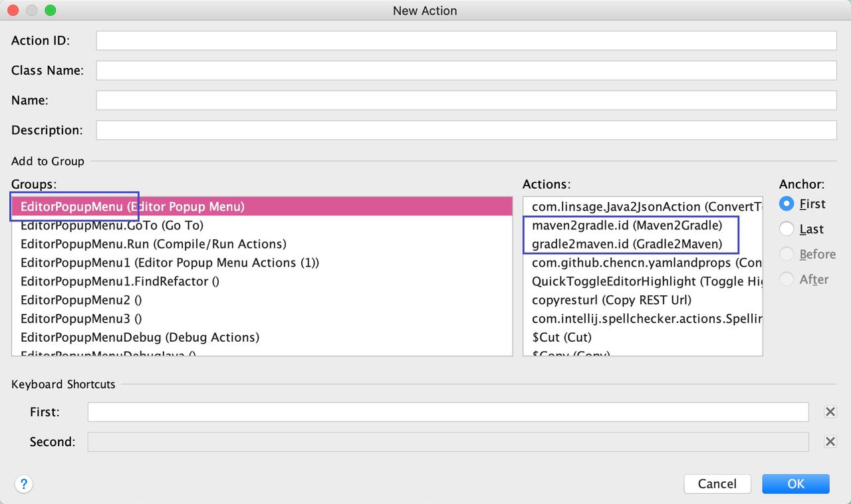Clear the First keyboard shortcut field
This screenshot has height=504, width=851.
(830, 412)
